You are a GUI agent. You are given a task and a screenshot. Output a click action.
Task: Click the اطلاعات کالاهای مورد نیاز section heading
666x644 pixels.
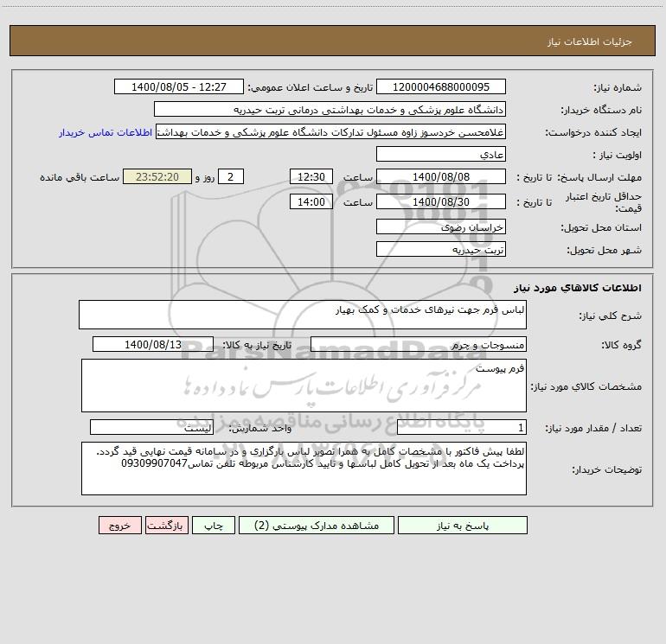tap(577, 288)
